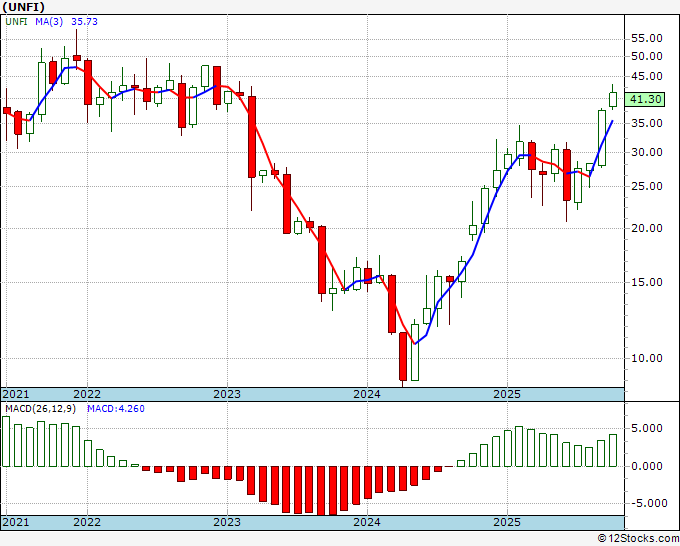Click 2023 on the price chart timeline
Viewport: 680px width, 546px height.
click(x=227, y=394)
